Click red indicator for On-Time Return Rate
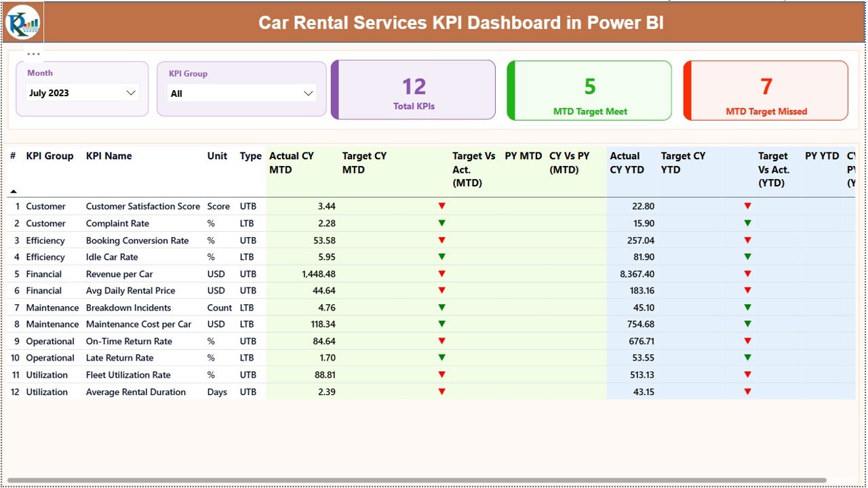The width and height of the screenshot is (868, 488). coord(441,341)
